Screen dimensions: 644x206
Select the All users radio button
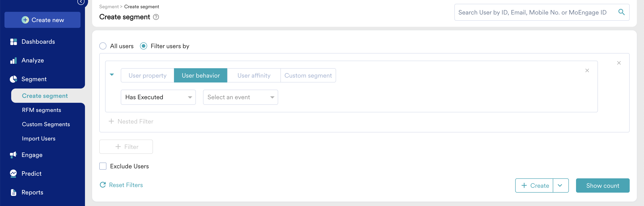[x=103, y=46]
